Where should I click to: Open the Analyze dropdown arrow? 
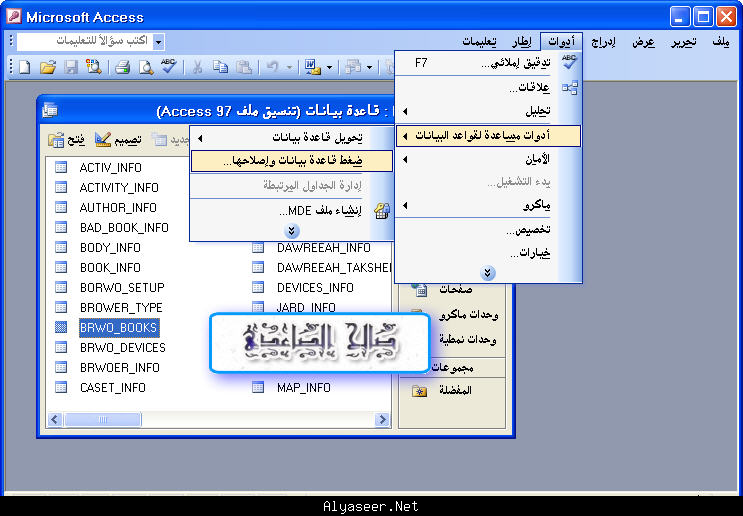click(x=370, y=68)
